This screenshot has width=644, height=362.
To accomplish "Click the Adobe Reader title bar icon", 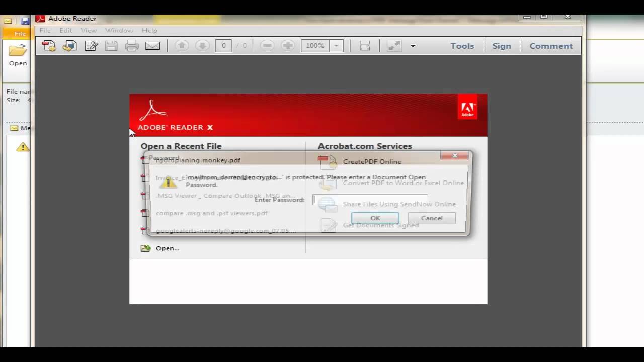I will click(40, 19).
